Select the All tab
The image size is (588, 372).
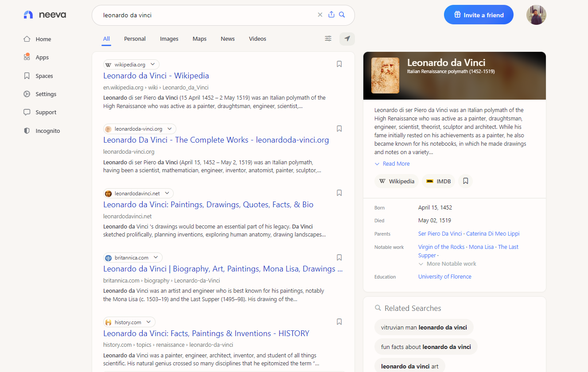(106, 39)
